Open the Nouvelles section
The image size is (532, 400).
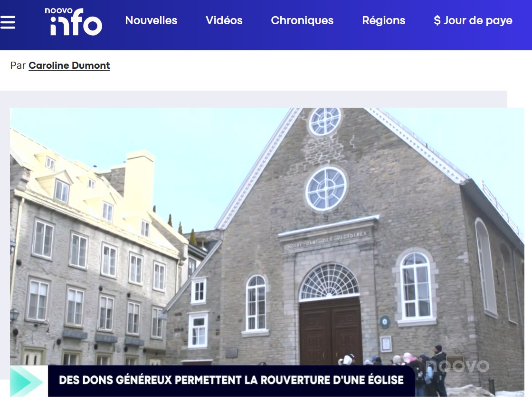point(151,21)
